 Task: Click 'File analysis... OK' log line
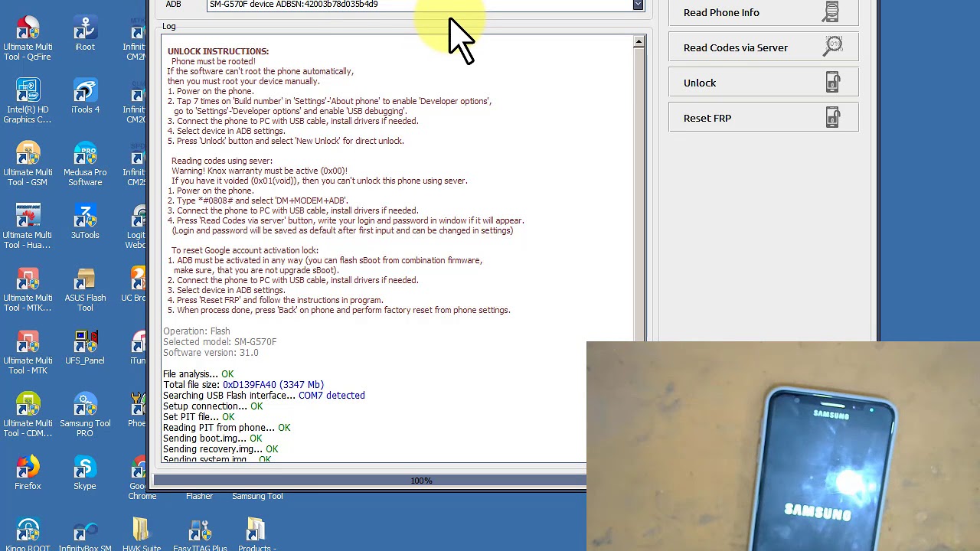pos(198,374)
